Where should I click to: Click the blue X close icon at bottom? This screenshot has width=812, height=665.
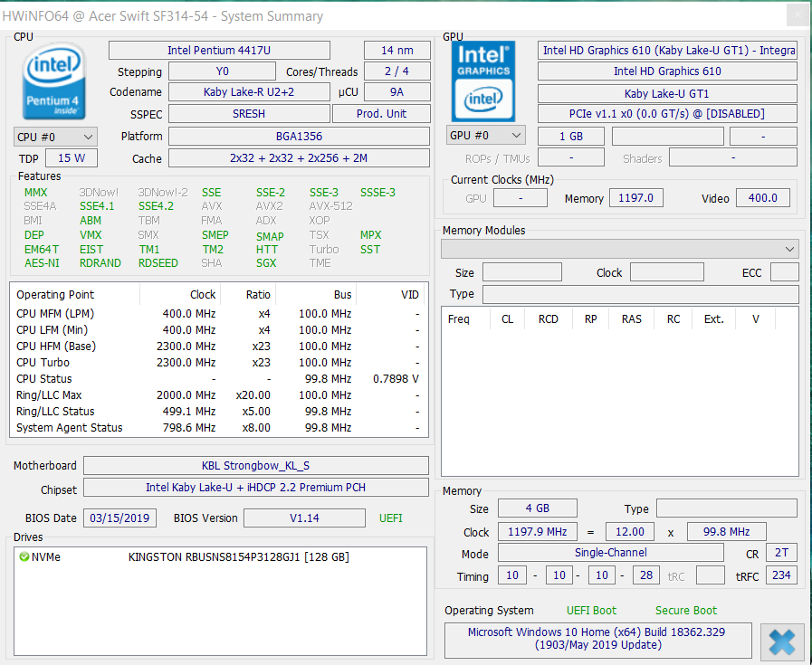tap(781, 641)
